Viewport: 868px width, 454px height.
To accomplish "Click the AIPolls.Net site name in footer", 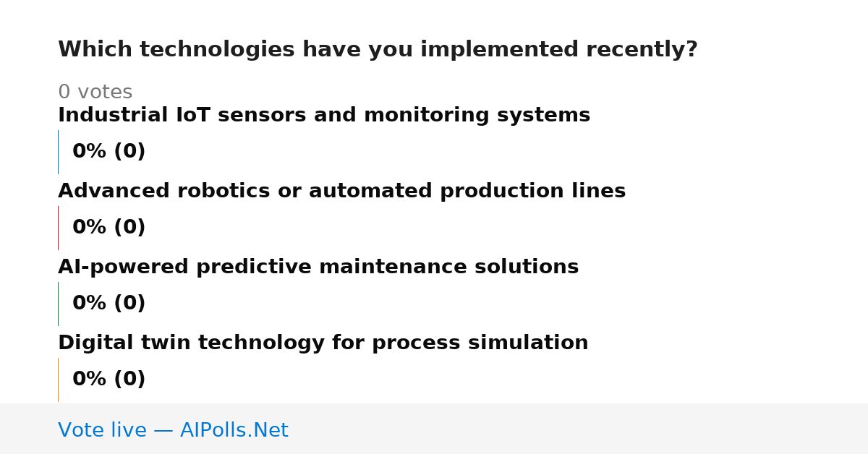I will [234, 431].
